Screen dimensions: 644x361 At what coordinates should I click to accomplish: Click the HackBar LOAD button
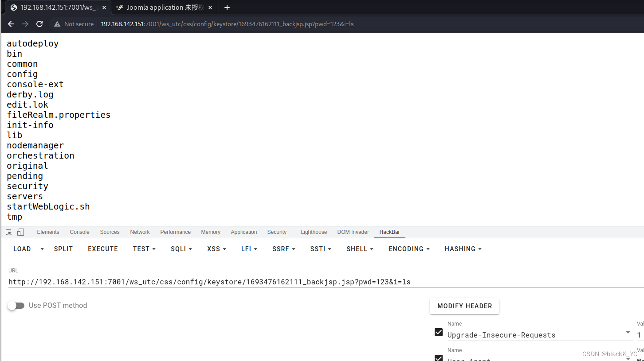pyautogui.click(x=22, y=249)
